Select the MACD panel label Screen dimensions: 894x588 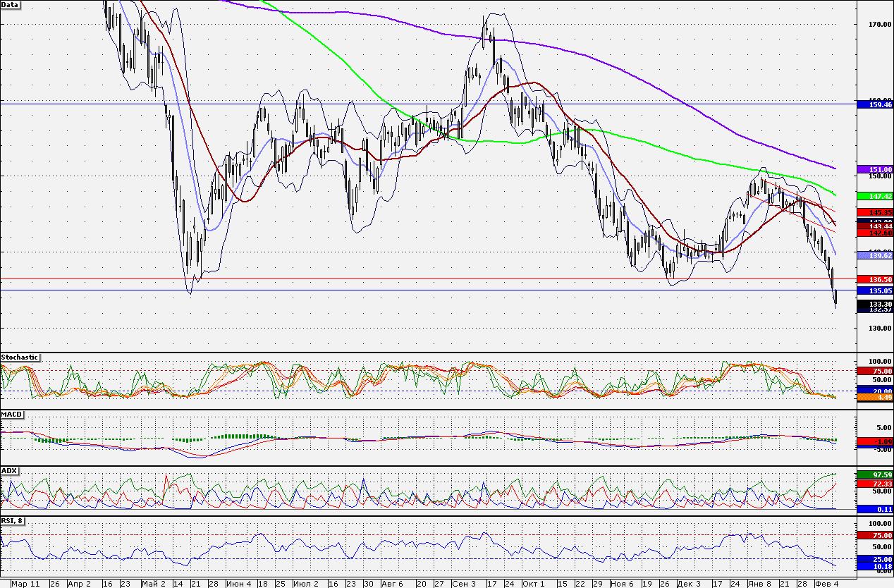pos(11,414)
